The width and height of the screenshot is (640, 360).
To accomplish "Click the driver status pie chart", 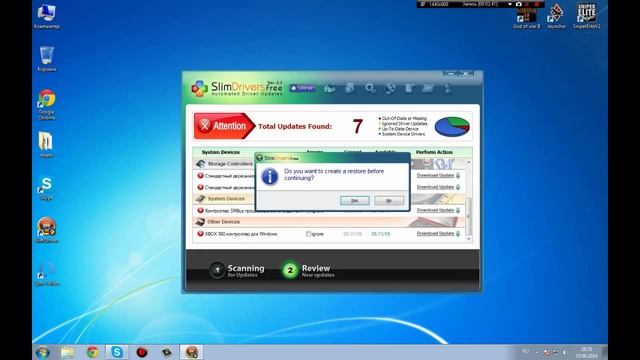I will pyautogui.click(x=452, y=127).
